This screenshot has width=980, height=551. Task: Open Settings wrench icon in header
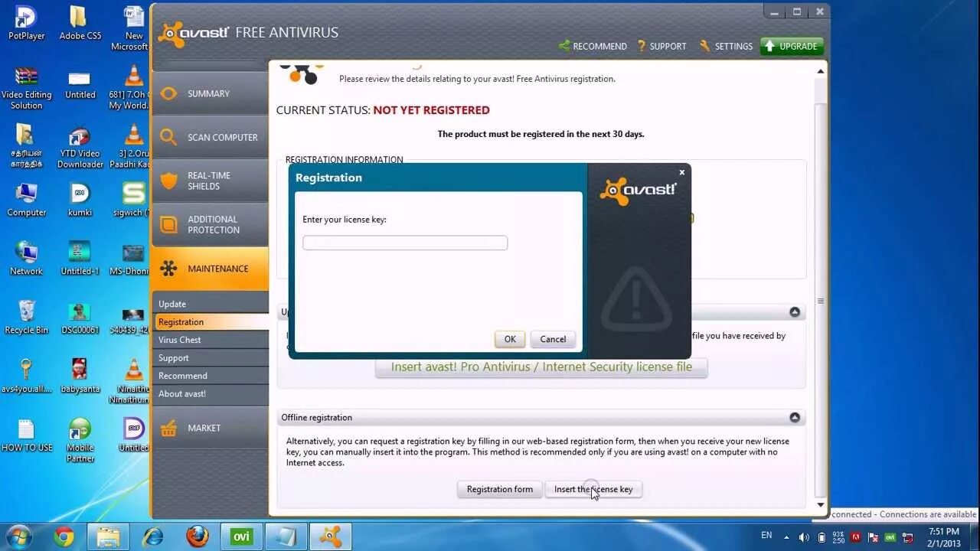point(704,46)
